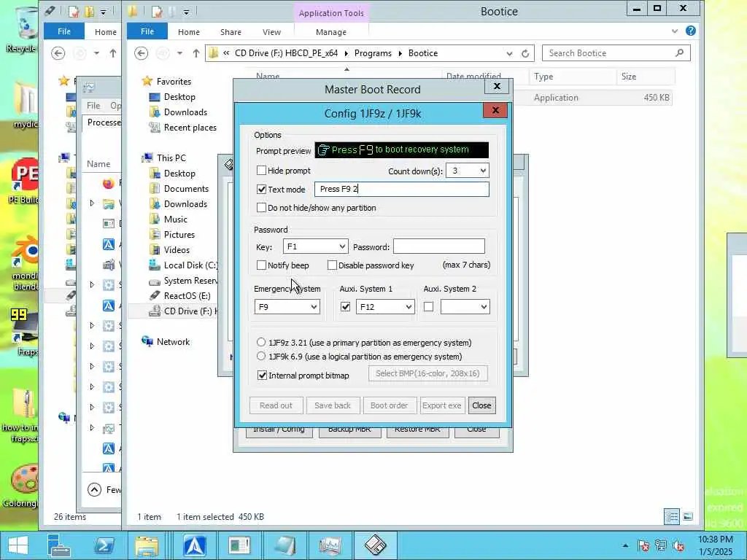Click the Text mode prompt text field
This screenshot has height=560, width=747.
[x=402, y=189]
